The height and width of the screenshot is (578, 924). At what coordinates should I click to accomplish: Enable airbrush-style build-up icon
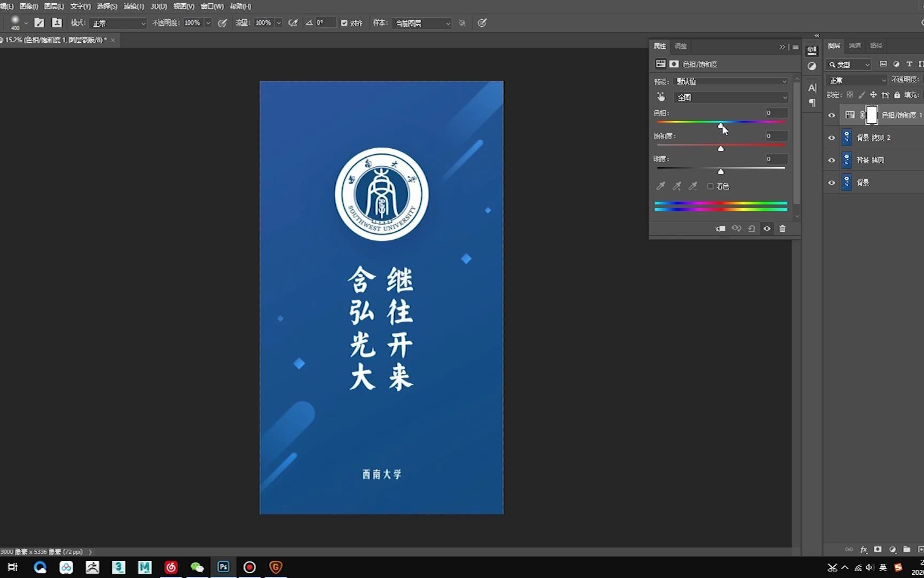coord(292,23)
